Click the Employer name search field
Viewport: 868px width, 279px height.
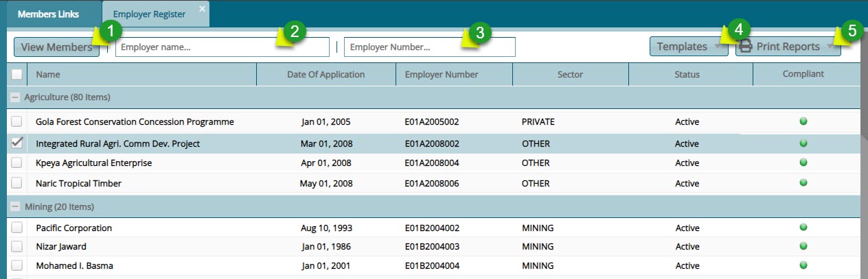tap(222, 47)
